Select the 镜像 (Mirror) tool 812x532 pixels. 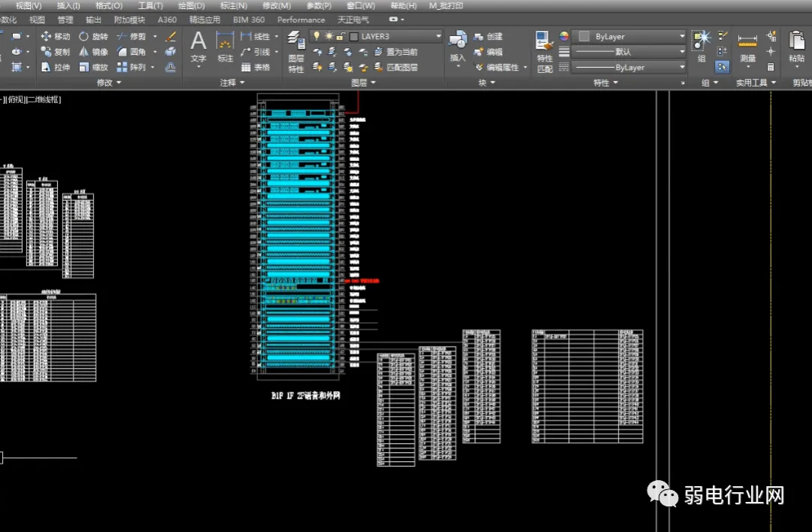[93, 52]
